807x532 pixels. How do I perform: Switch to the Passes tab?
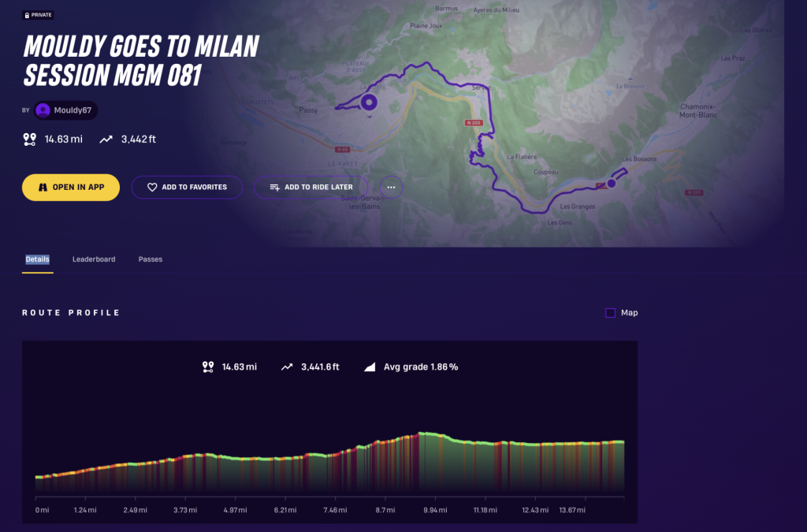point(151,259)
